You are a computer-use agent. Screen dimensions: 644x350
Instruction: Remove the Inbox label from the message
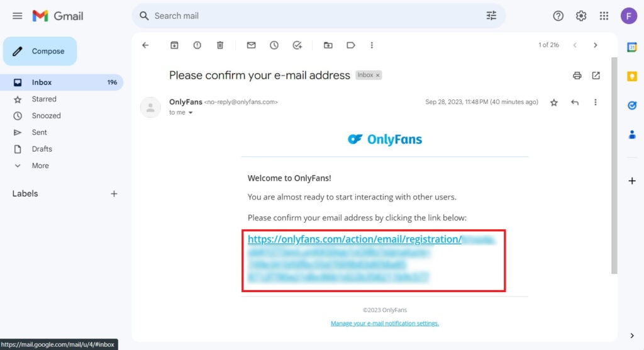coord(378,76)
